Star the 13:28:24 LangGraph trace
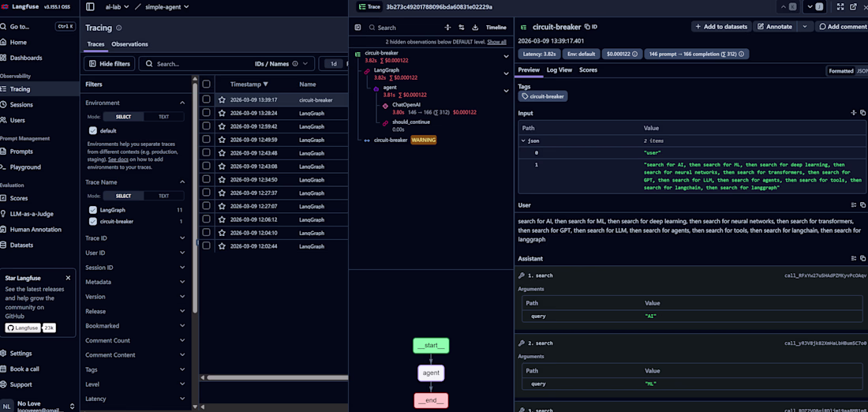The image size is (868, 412). [222, 113]
